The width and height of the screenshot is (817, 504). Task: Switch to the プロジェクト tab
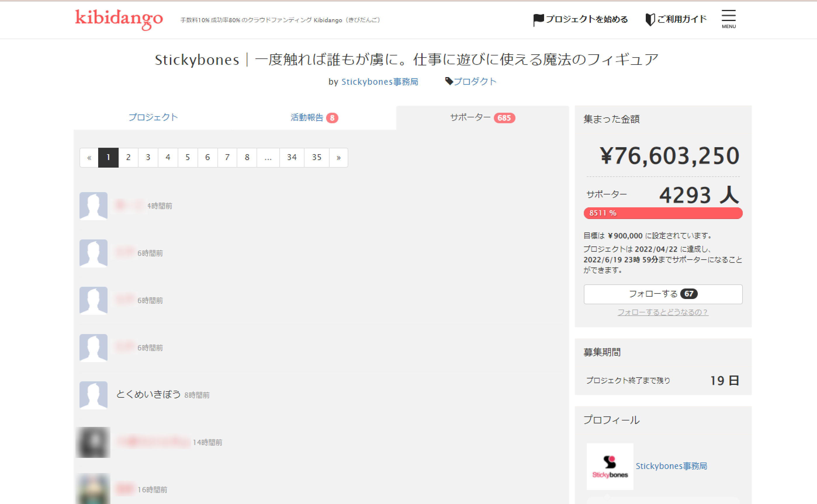153,117
